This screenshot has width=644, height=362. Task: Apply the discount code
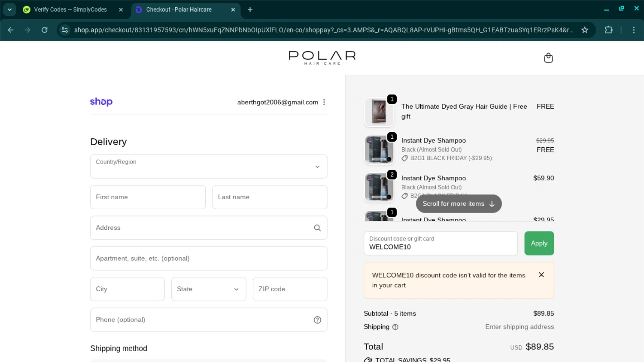click(x=539, y=243)
